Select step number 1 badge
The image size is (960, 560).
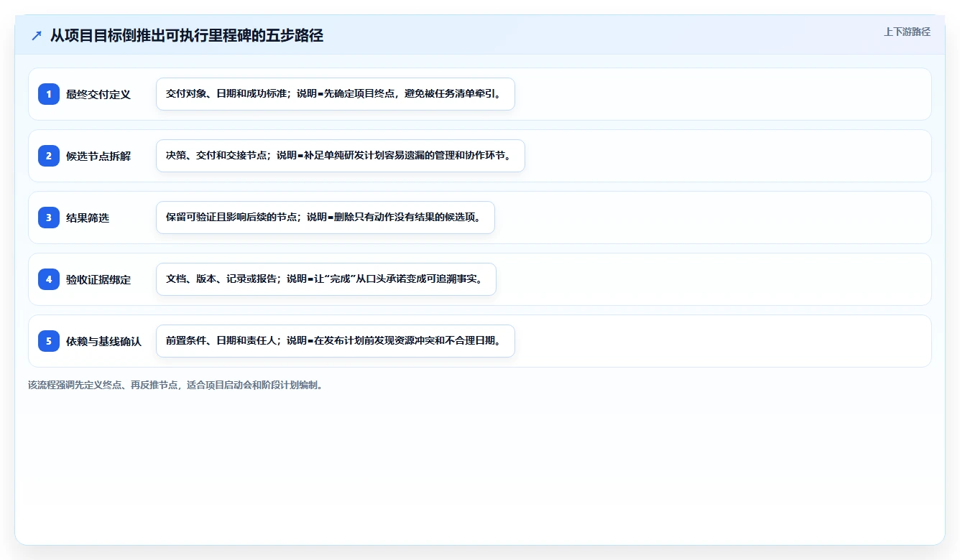tap(49, 94)
